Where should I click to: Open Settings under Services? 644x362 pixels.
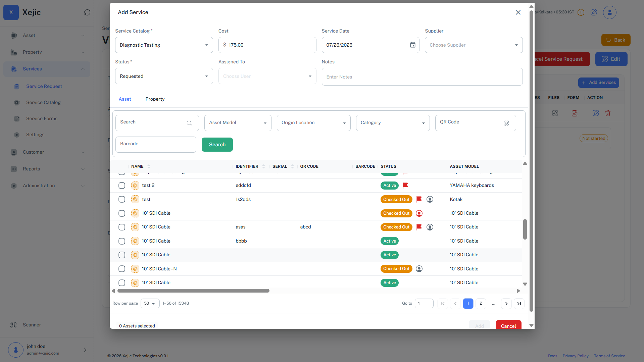click(35, 135)
